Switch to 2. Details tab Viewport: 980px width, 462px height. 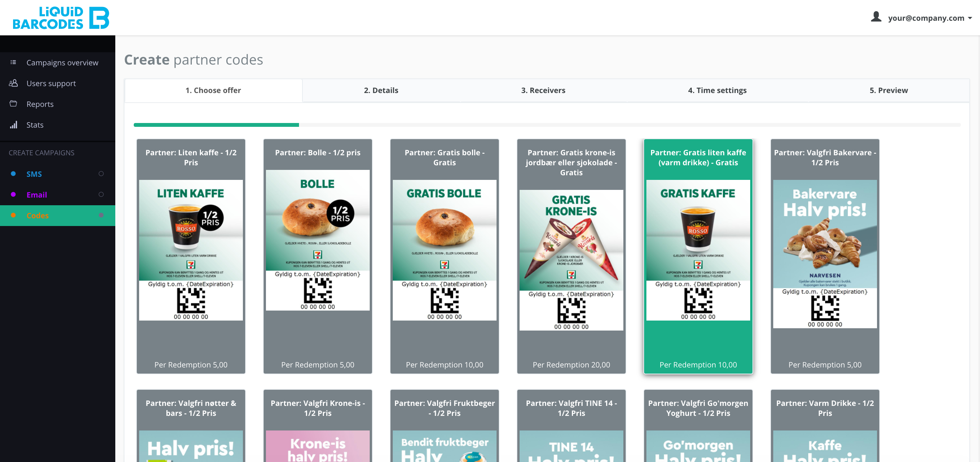pyautogui.click(x=381, y=90)
